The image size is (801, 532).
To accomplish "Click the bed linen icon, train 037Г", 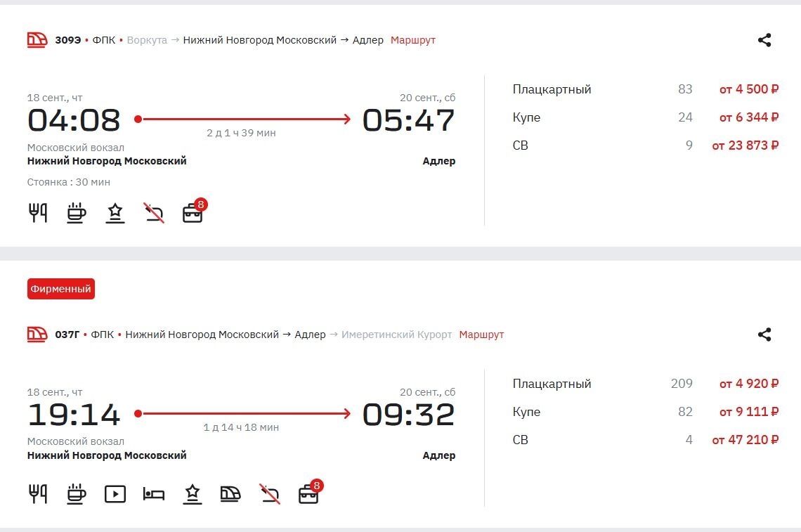I will pyautogui.click(x=154, y=494).
